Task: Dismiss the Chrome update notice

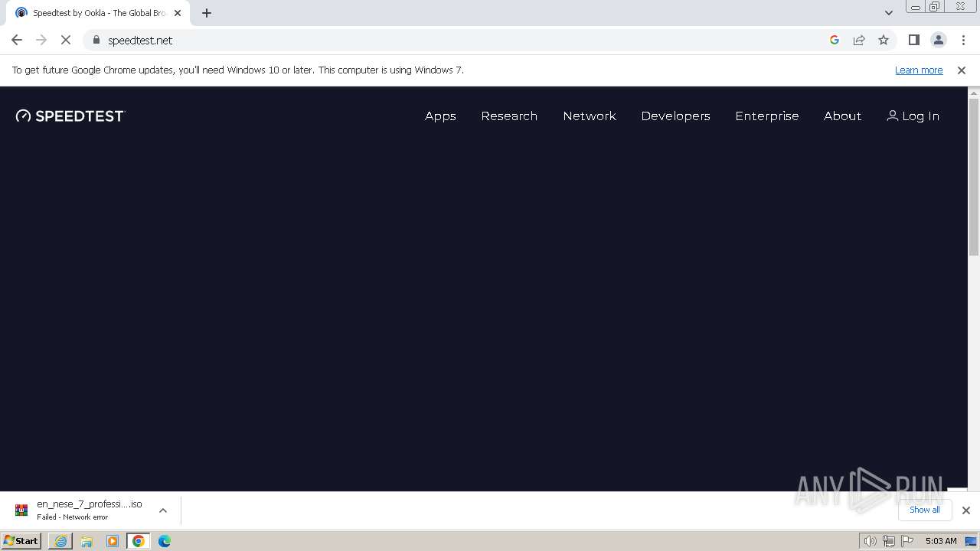Action: coord(962,70)
